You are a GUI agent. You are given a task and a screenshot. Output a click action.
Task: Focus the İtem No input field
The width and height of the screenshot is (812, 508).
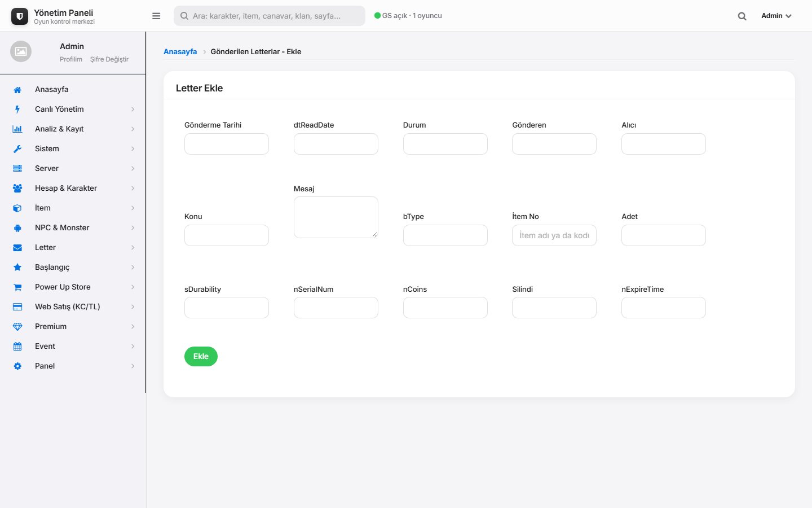click(554, 235)
